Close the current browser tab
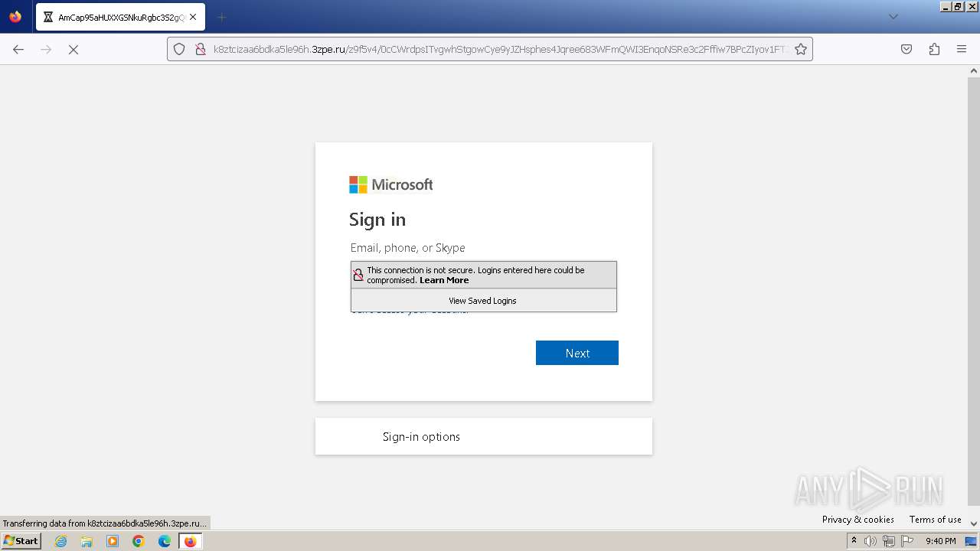Viewport: 980px width, 551px height. tap(193, 17)
